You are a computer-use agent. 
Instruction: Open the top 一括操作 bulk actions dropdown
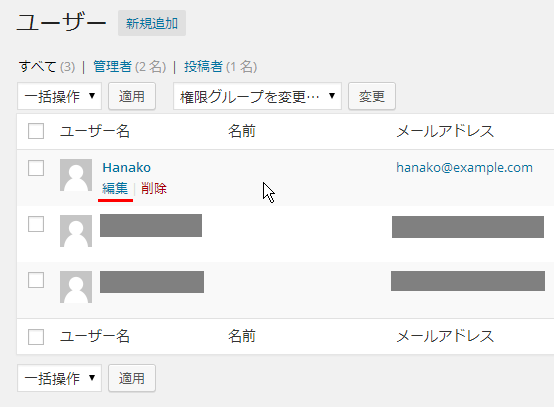pyautogui.click(x=59, y=96)
